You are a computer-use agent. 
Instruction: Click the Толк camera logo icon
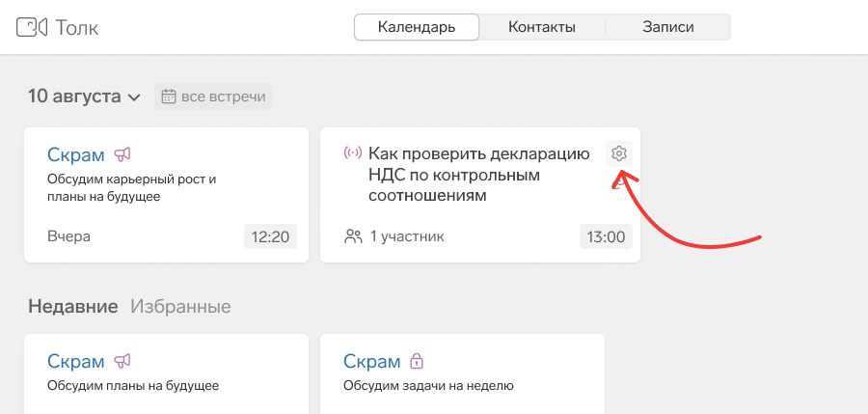tap(32, 27)
